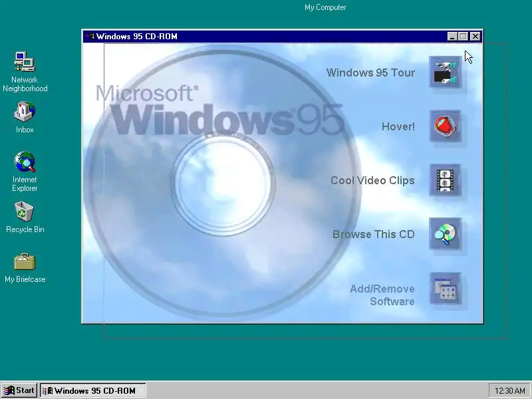532x399 pixels.
Task: Click the Browse This CD label
Action: click(x=374, y=235)
